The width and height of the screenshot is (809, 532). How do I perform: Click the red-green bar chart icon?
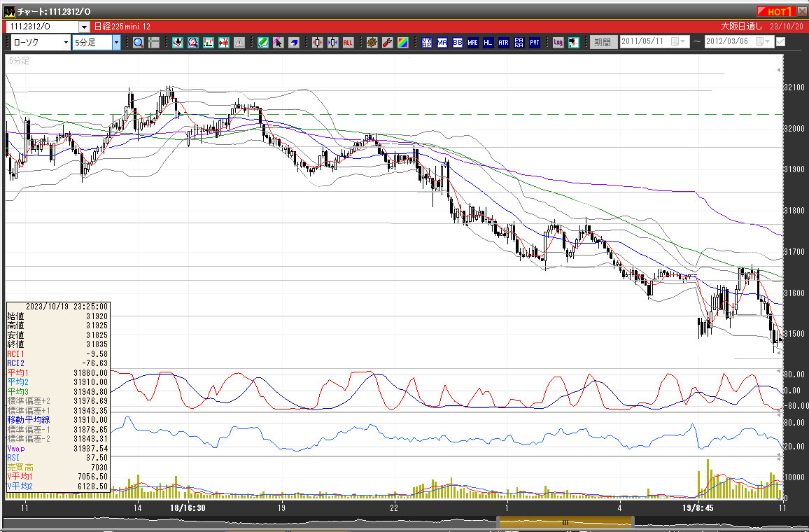(x=209, y=42)
